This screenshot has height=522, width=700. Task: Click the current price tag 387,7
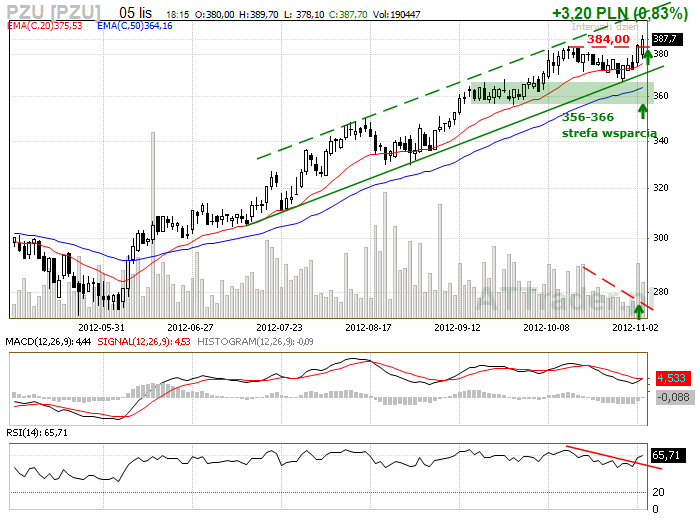667,39
